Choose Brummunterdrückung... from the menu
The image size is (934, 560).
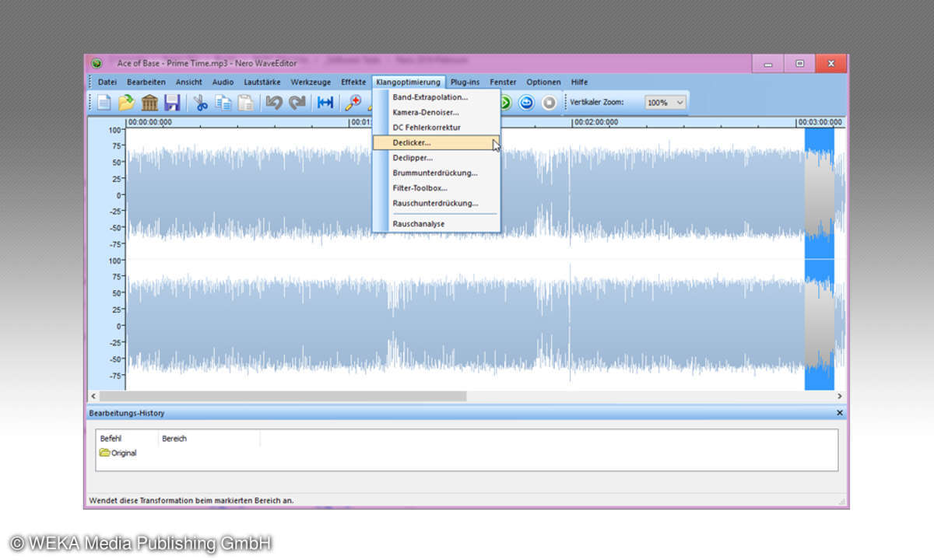coord(437,173)
